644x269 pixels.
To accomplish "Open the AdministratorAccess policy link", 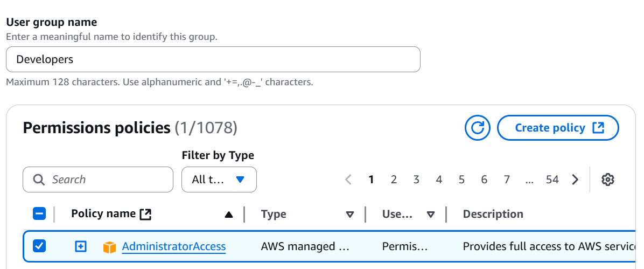I will [173, 246].
